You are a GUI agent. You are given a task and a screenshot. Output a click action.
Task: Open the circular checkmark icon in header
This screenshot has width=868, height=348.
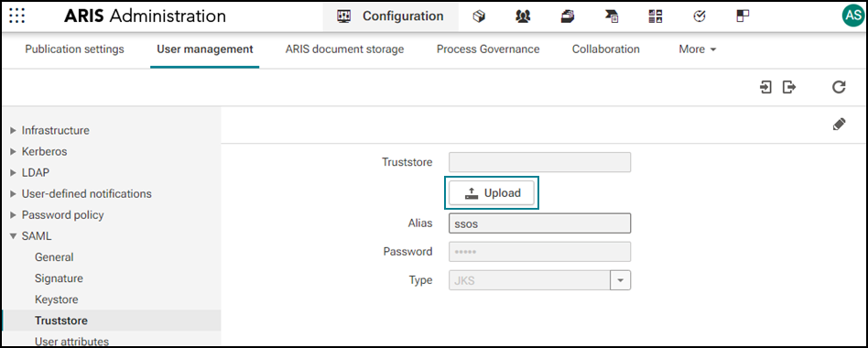[700, 16]
